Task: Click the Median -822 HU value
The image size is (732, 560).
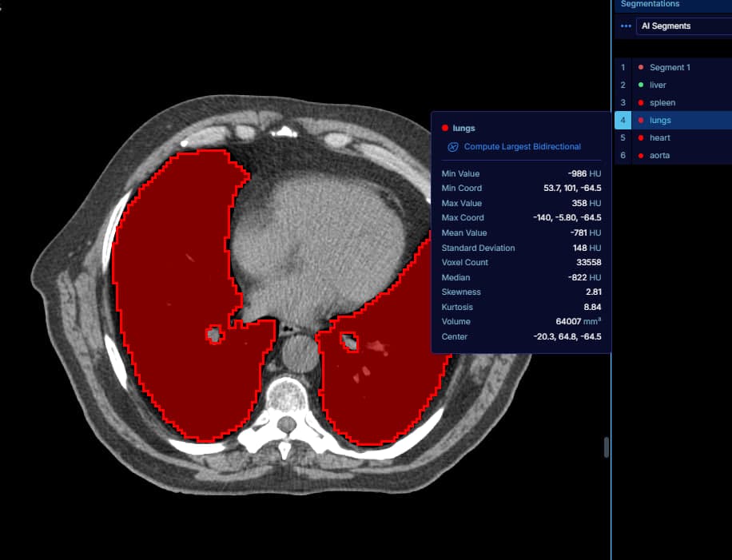Action: [x=584, y=277]
